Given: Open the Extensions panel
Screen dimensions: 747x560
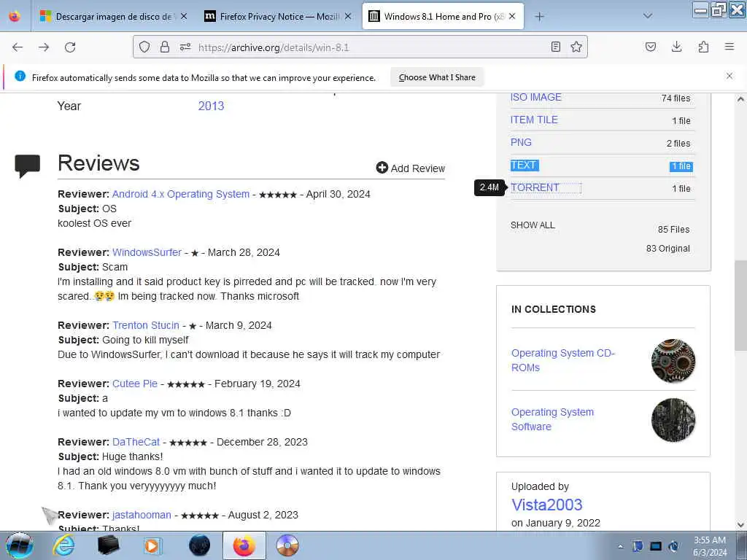Looking at the screenshot, I should tap(703, 47).
